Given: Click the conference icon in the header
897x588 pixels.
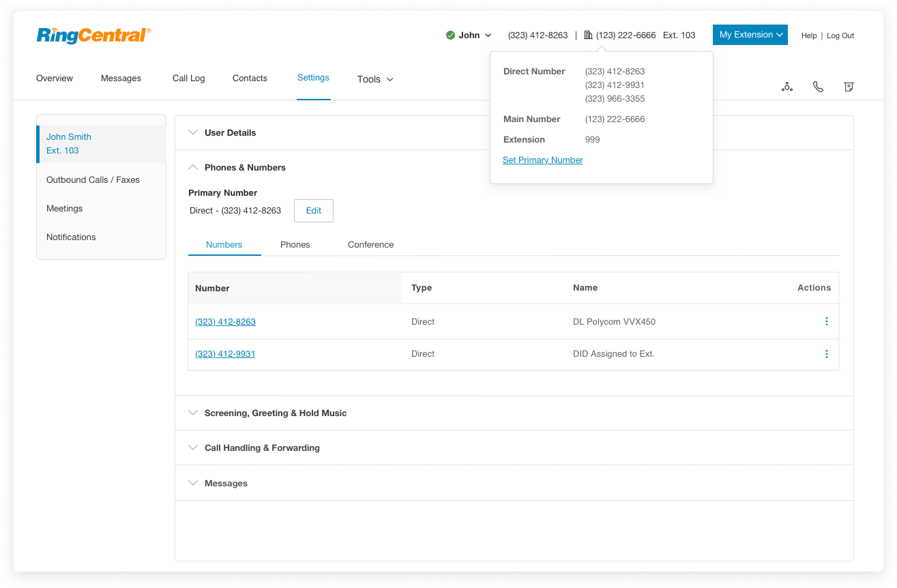Looking at the screenshot, I should 787,87.
